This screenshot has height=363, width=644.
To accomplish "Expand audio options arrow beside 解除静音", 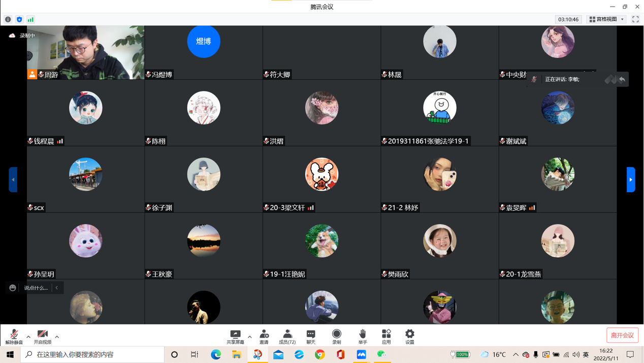I will click(x=28, y=337).
